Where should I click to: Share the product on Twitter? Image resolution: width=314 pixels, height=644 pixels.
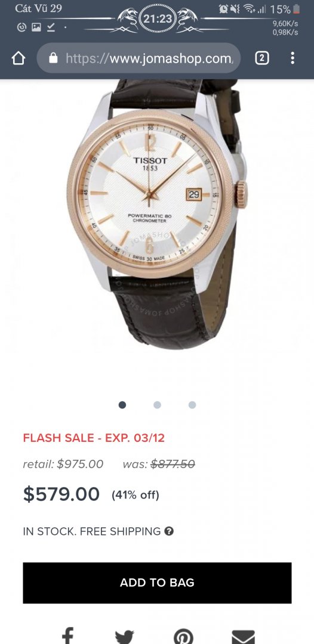(125, 637)
